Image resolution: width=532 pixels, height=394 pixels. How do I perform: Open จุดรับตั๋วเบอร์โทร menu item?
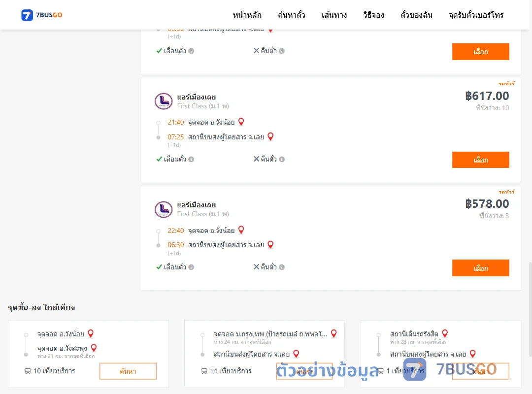point(476,15)
